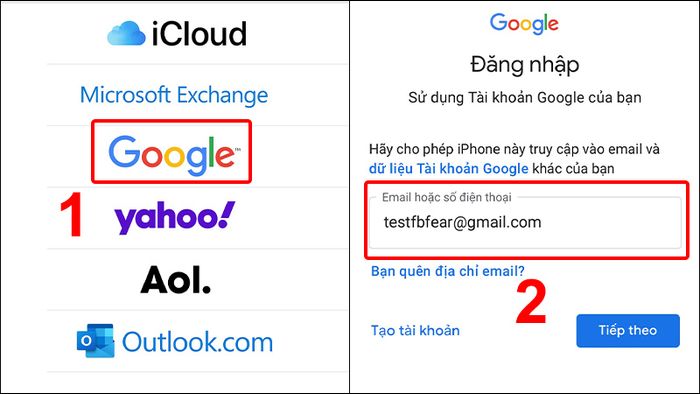The image size is (700, 394).
Task: Click the Đăng nhập heading
Action: pyautogui.click(x=525, y=65)
